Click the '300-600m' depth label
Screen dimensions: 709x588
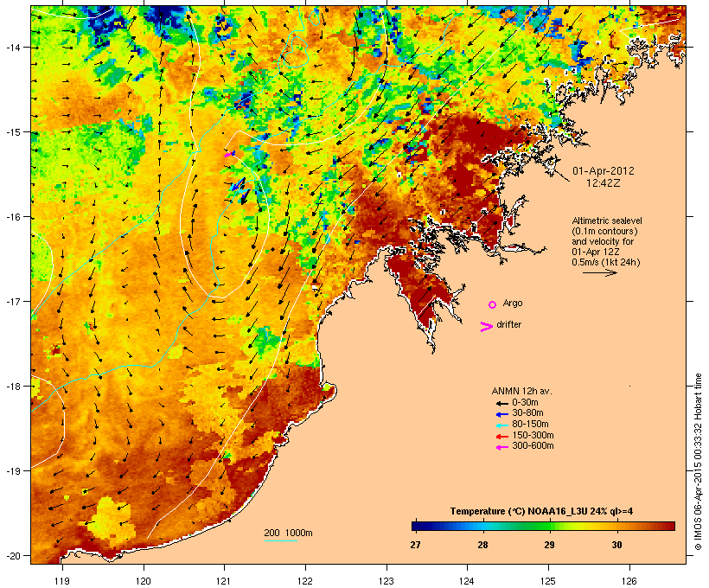pyautogui.click(x=533, y=446)
